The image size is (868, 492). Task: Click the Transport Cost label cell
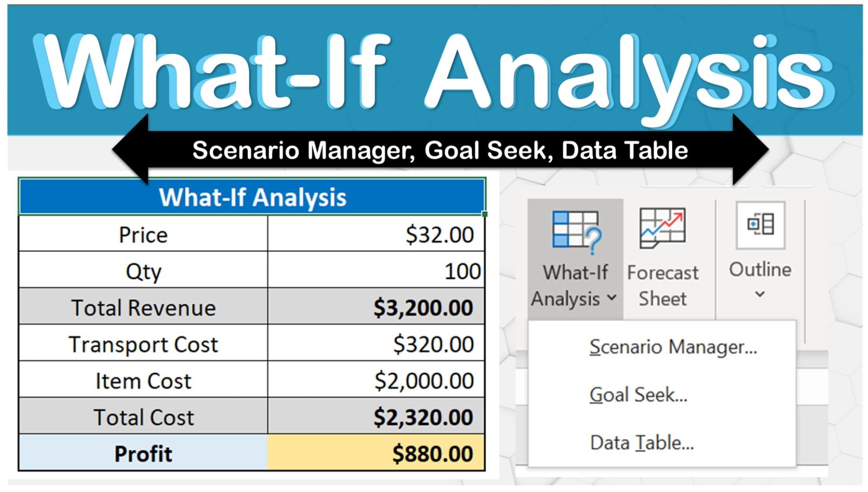coord(144,344)
